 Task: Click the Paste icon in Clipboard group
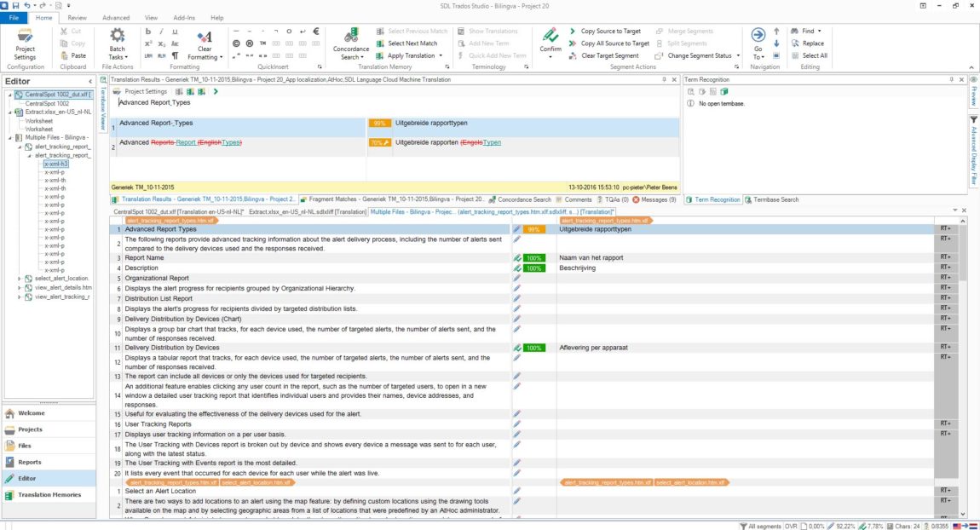click(64, 55)
